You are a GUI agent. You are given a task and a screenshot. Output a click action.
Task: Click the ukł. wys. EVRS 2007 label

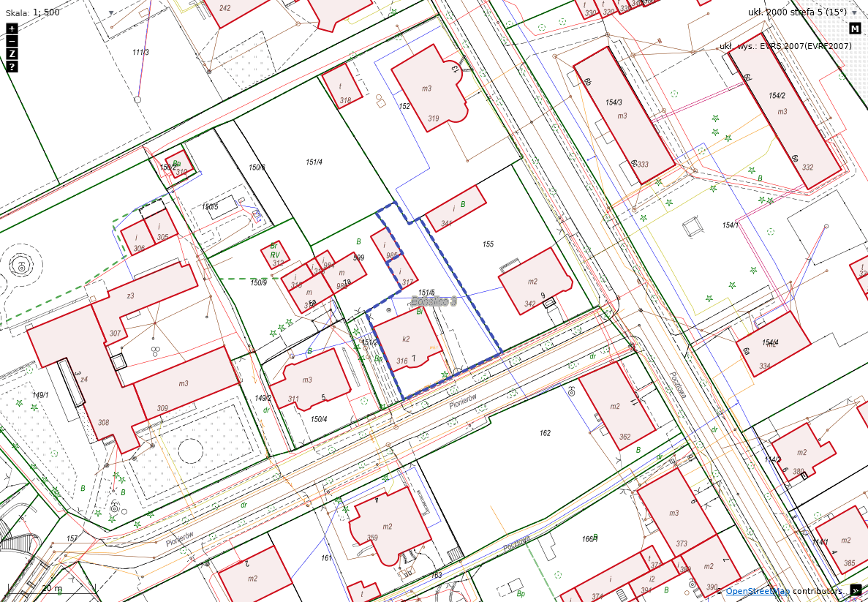tap(785, 46)
